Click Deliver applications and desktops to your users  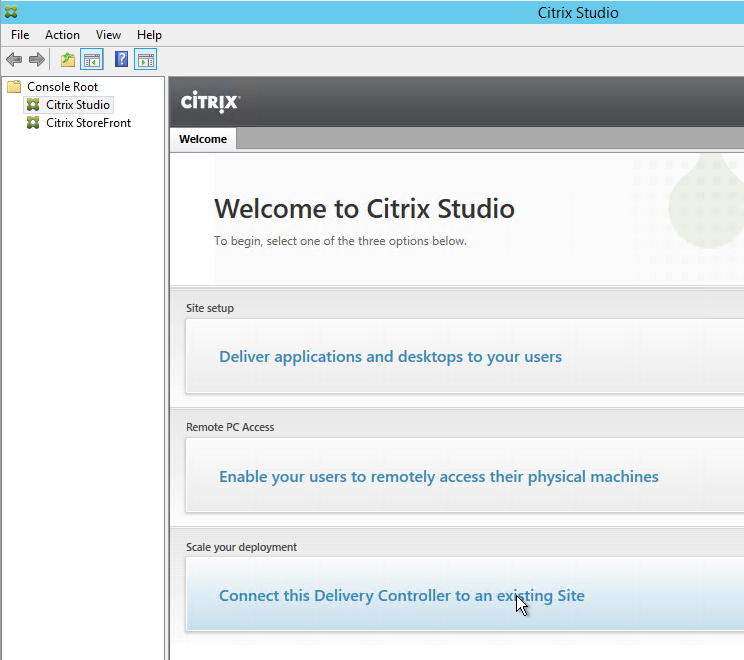coord(390,357)
